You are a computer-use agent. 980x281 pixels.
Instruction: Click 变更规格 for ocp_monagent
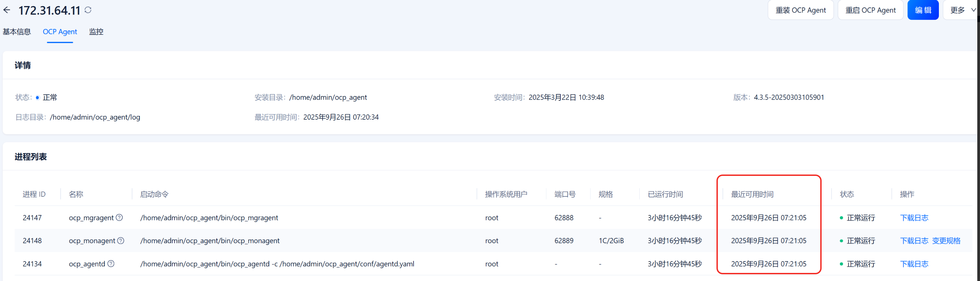click(x=946, y=241)
